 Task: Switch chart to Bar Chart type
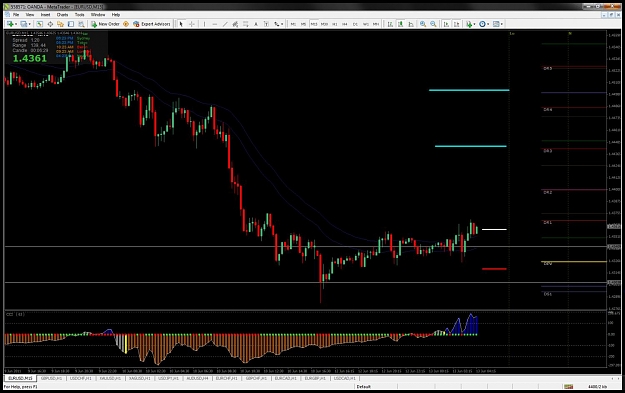point(390,24)
